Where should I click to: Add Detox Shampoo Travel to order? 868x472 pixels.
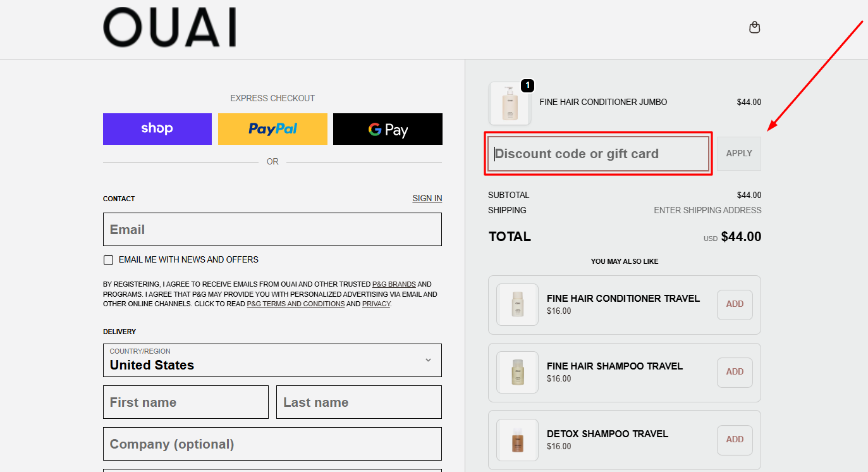point(735,440)
